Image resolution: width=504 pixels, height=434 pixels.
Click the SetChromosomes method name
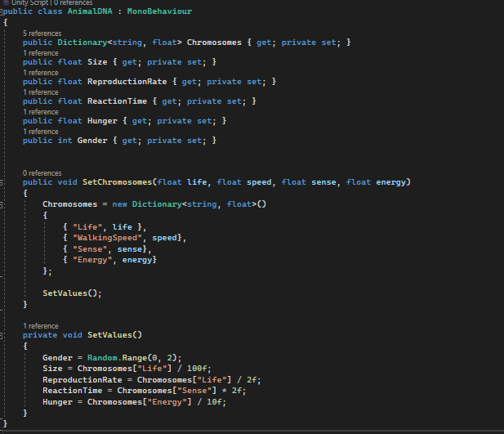click(118, 182)
